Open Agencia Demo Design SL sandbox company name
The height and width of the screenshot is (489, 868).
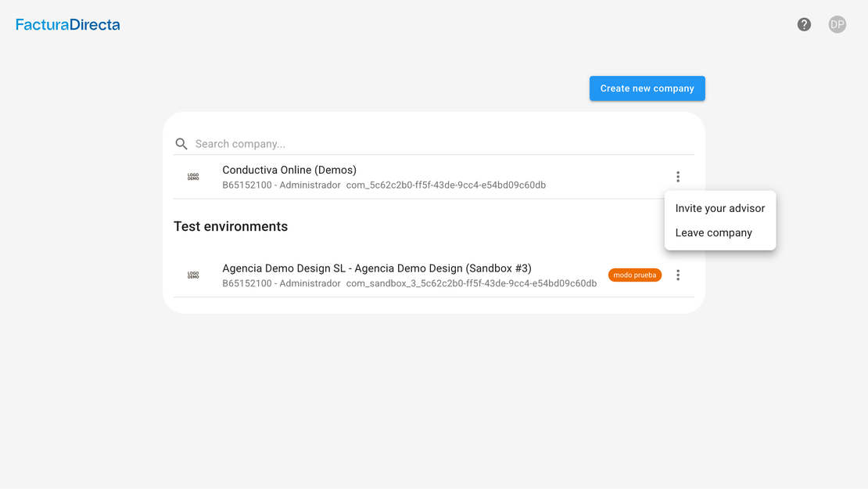[x=376, y=268]
